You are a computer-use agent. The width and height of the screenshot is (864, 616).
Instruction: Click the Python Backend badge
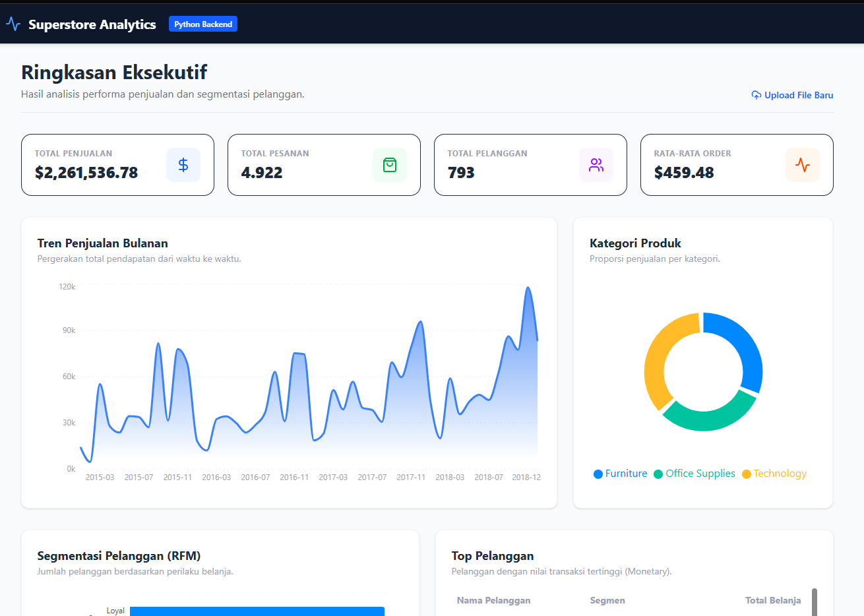click(203, 24)
